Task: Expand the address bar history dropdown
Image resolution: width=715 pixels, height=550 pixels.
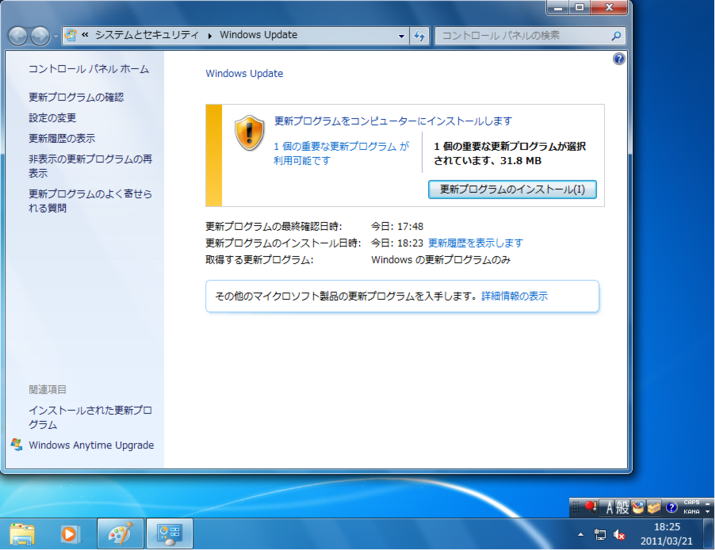Action: [402, 35]
